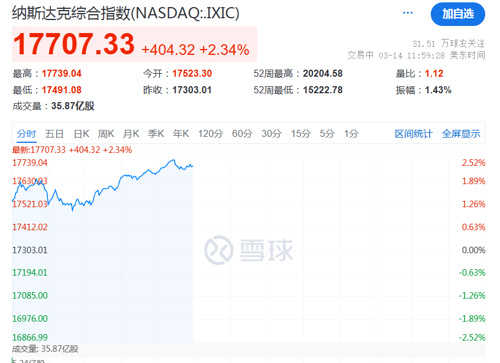500x363 pixels.
Task: Click the 加自选 add-to-watchlist button
Action: [x=458, y=14]
